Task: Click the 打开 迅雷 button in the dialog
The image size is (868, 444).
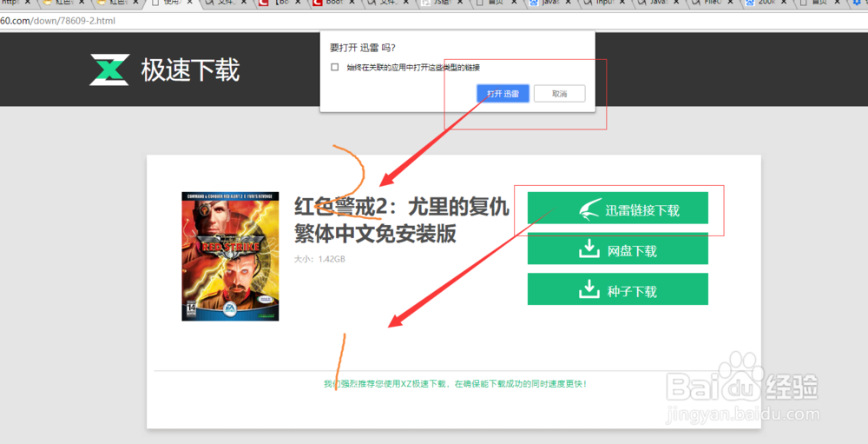Action: pyautogui.click(x=503, y=94)
